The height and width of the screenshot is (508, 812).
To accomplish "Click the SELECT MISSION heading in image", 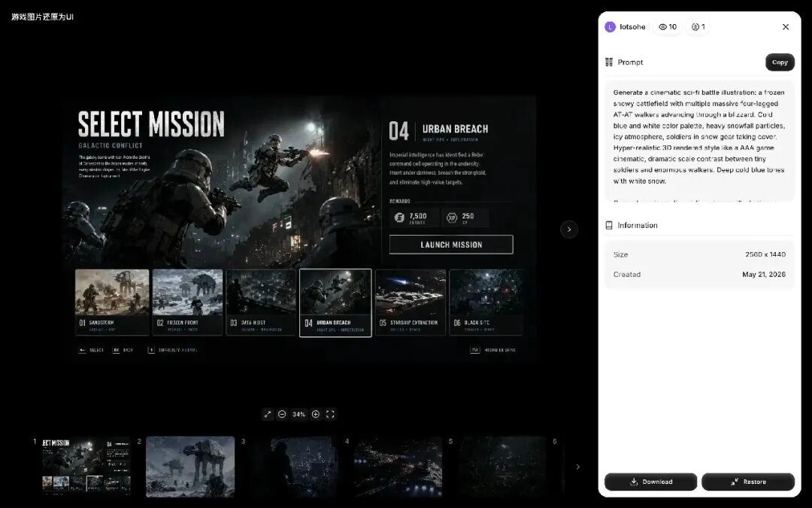I will click(x=151, y=124).
